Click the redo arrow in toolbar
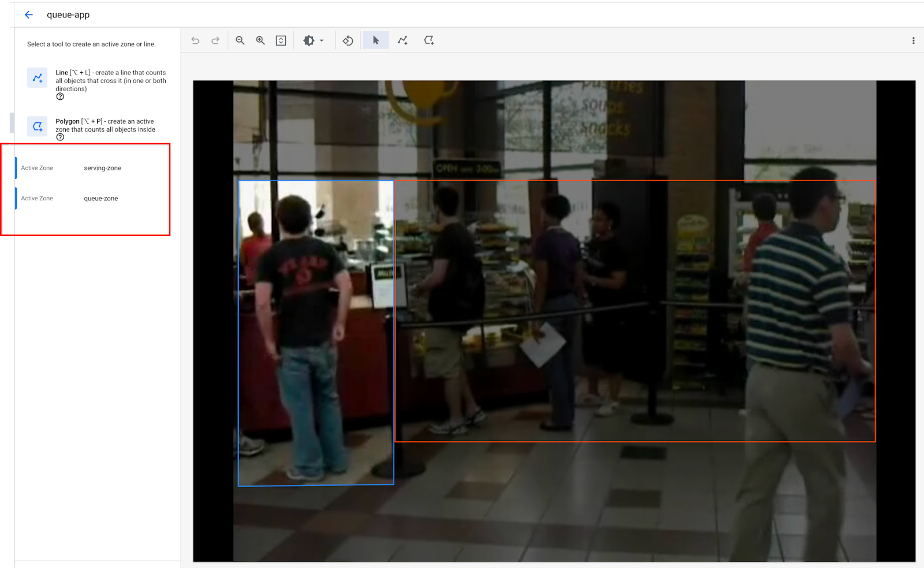924x568 pixels. coord(215,40)
